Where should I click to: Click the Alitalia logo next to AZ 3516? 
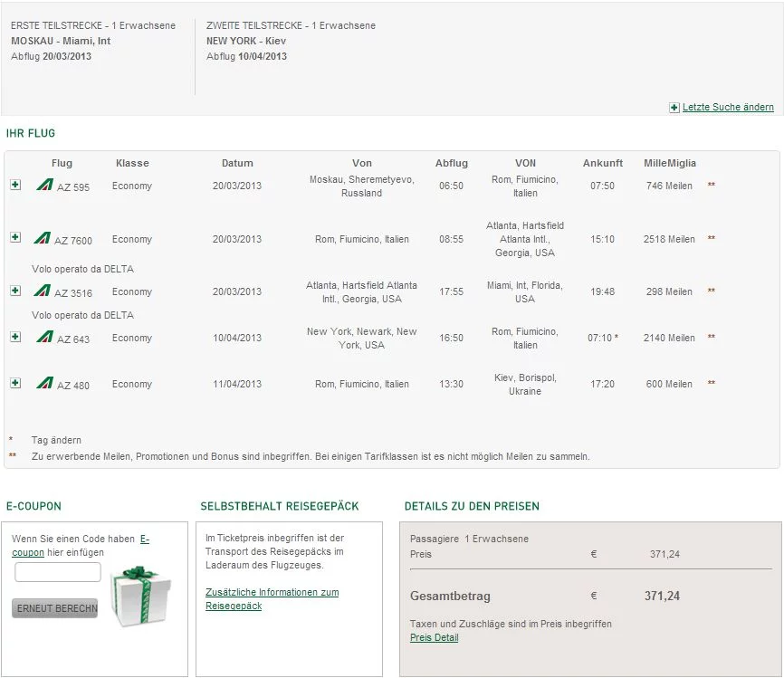click(x=42, y=290)
